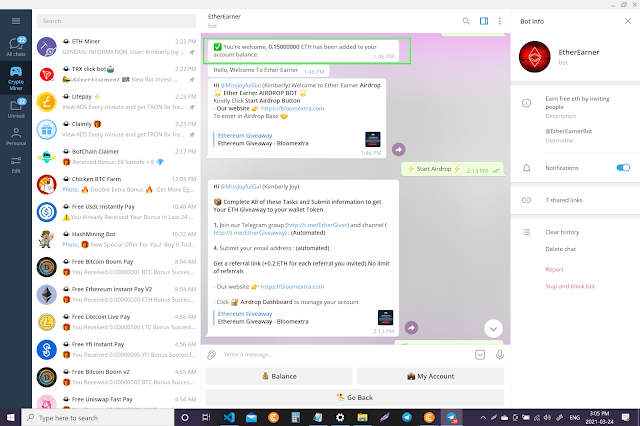
Task: Select the Crypto Miner folder
Action: [16, 78]
